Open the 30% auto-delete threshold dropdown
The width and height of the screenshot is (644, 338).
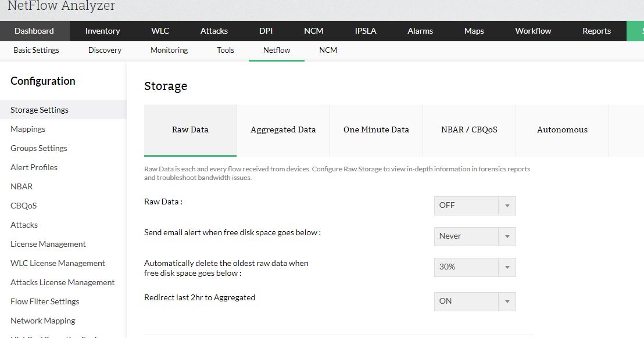click(474, 267)
